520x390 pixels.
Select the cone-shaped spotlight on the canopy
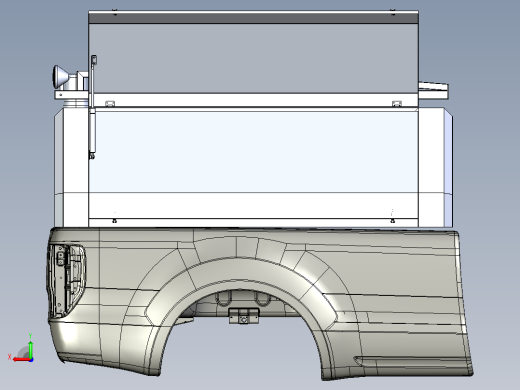pos(60,77)
